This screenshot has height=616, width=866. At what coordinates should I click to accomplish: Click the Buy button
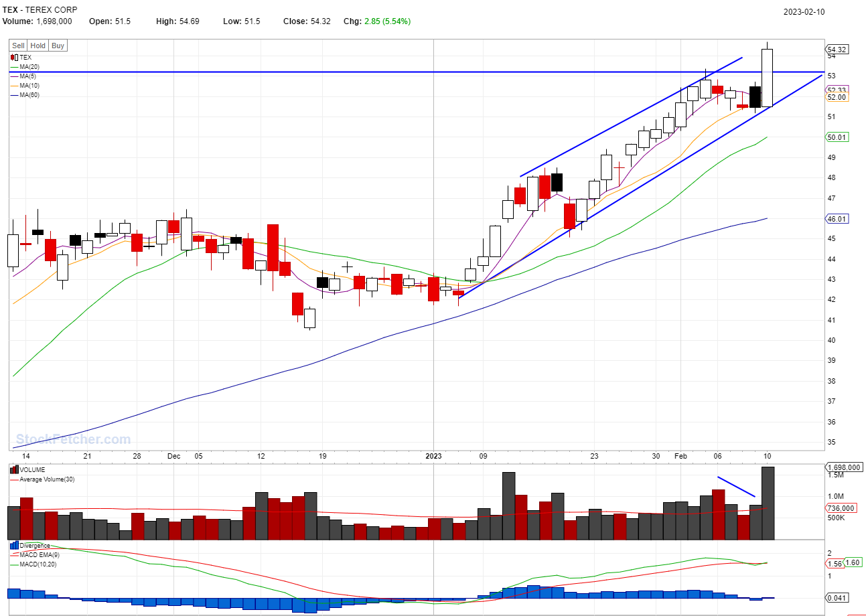point(58,46)
